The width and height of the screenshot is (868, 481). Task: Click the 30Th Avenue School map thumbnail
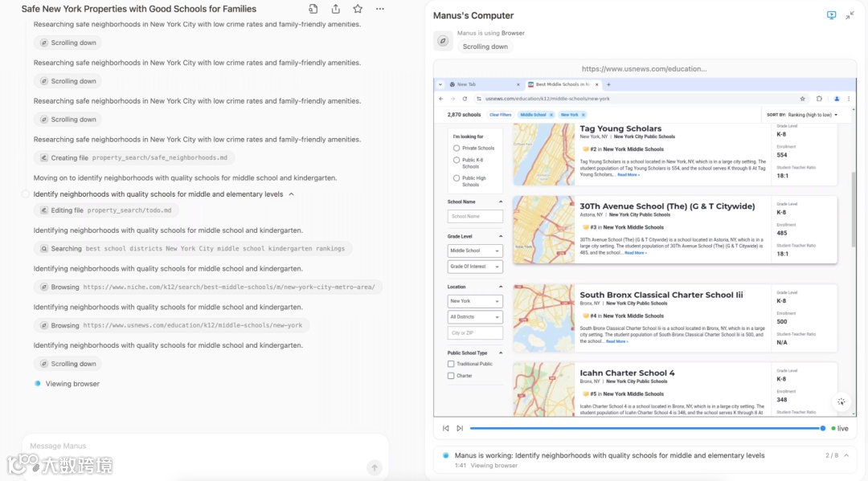[x=544, y=230]
